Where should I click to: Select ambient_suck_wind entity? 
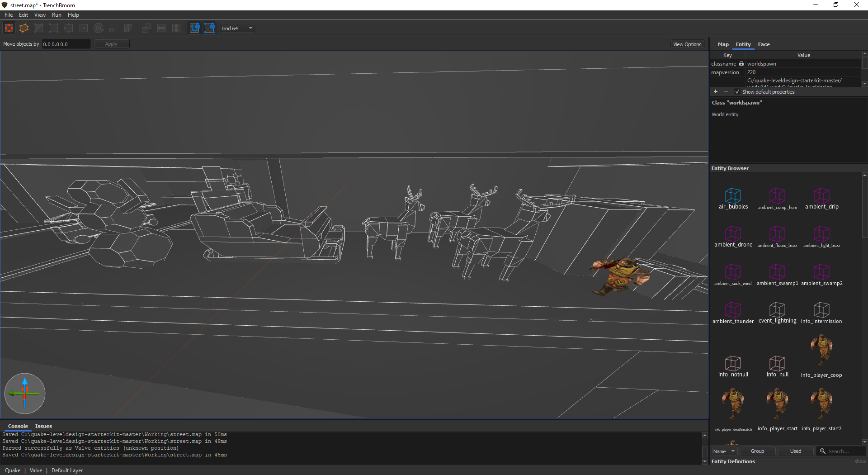point(733,274)
